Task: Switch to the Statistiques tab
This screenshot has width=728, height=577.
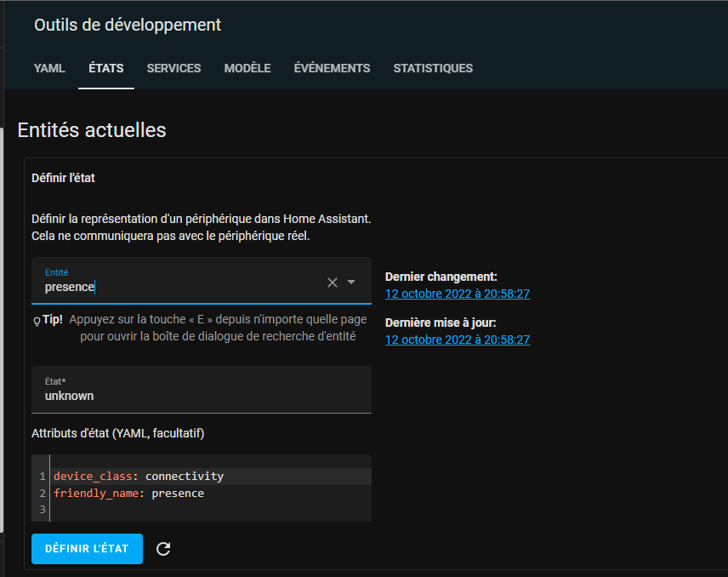Action: tap(433, 68)
